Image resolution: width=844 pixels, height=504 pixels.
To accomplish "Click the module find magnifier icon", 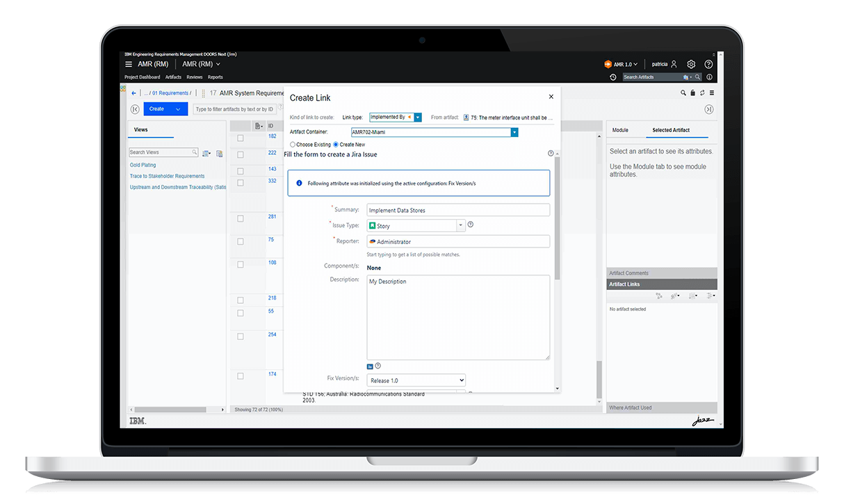I will 683,93.
